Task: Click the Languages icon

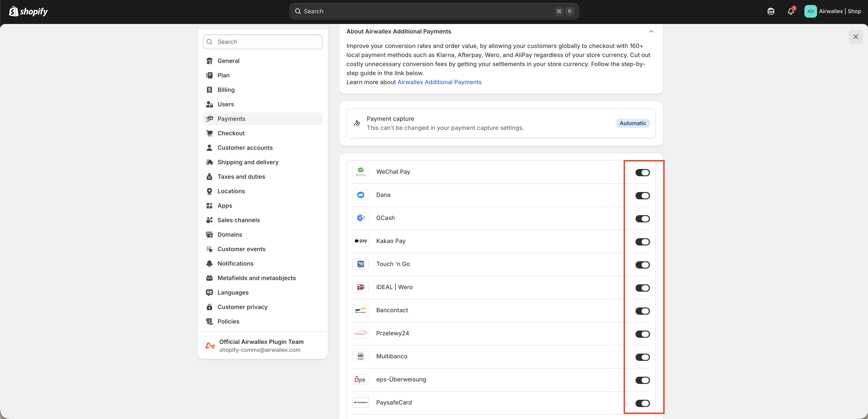Action: point(209,293)
